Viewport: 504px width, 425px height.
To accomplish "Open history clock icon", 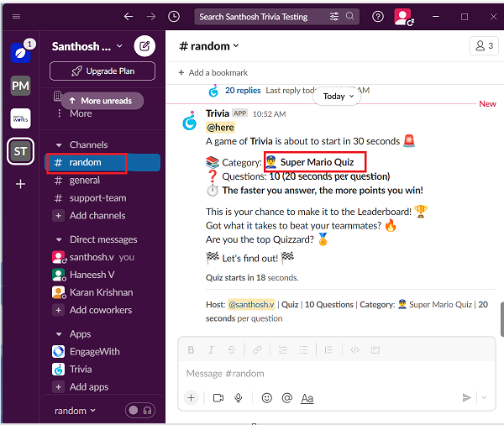I will pos(174,17).
